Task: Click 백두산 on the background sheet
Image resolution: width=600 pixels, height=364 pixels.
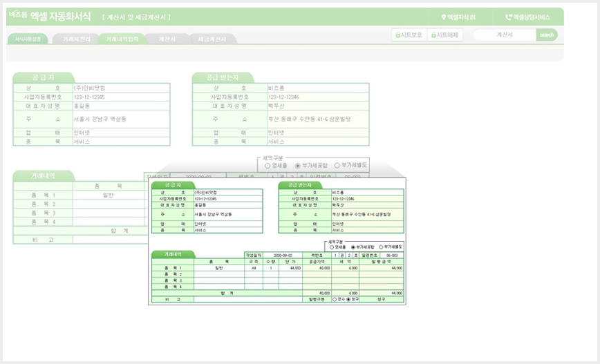Action: click(x=318, y=106)
